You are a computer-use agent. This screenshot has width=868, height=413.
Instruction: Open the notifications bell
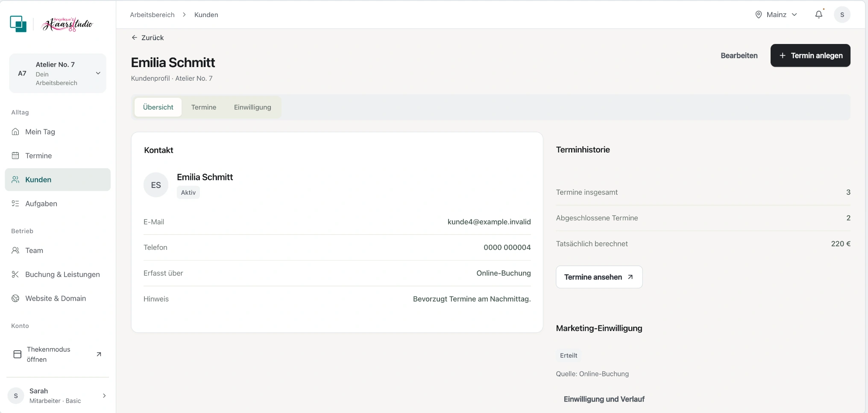tap(818, 15)
